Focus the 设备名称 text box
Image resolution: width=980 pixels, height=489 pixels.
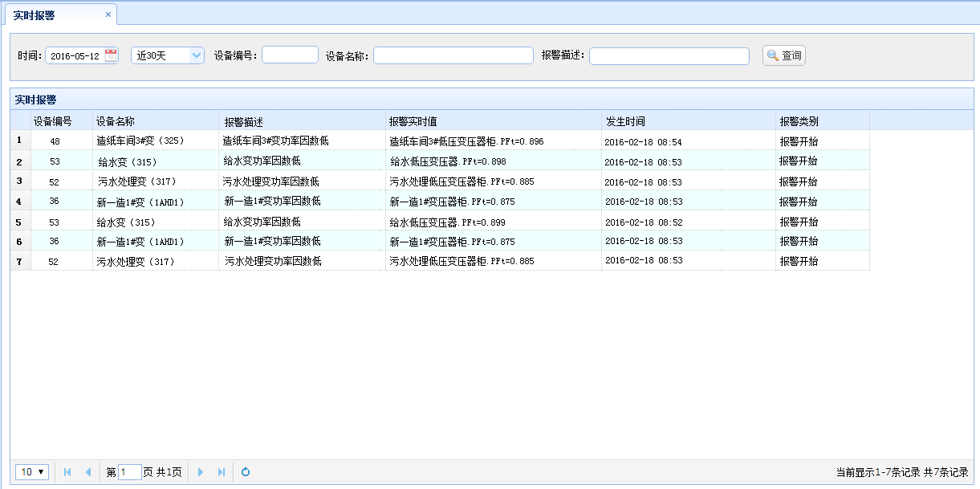[x=453, y=55]
